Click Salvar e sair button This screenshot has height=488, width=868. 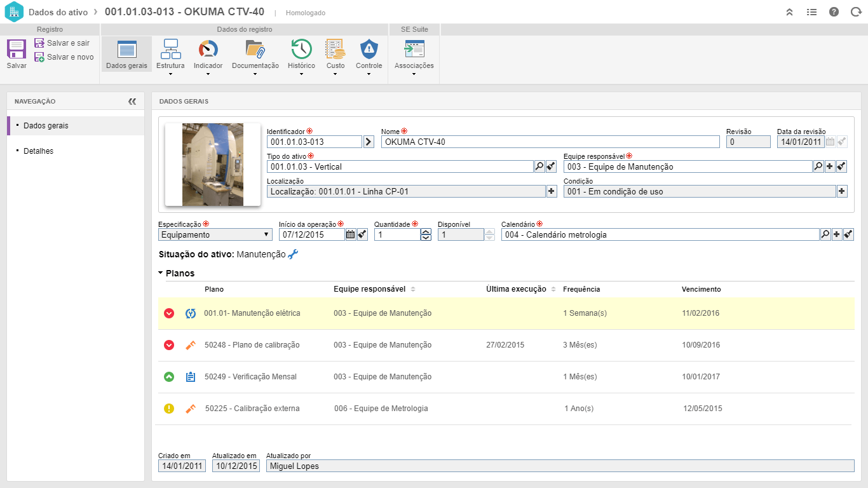pyautogui.click(x=62, y=43)
